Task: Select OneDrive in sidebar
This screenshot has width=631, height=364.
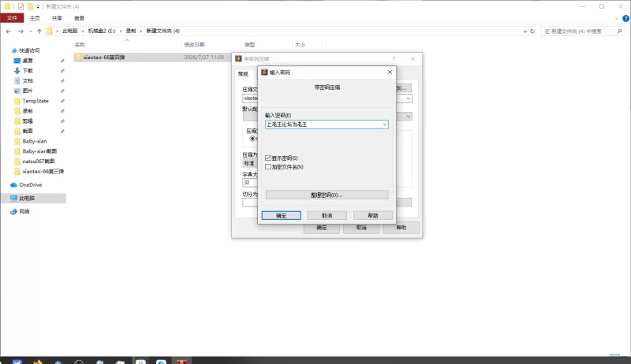Action: (x=30, y=185)
